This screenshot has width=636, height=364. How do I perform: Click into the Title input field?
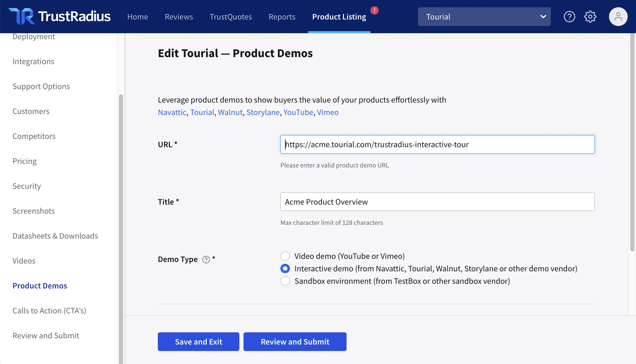pyautogui.click(x=437, y=202)
